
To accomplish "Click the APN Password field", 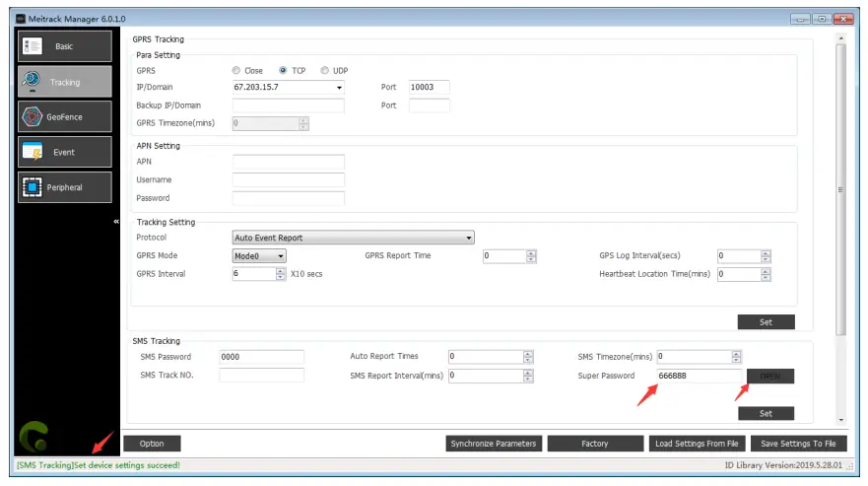I will (x=289, y=198).
